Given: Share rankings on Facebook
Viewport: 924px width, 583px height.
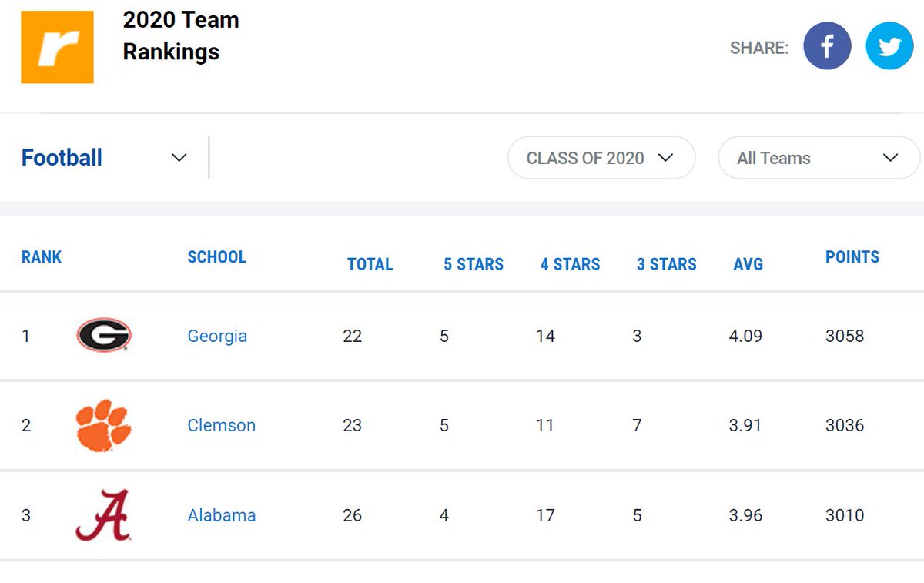Looking at the screenshot, I should (827, 46).
